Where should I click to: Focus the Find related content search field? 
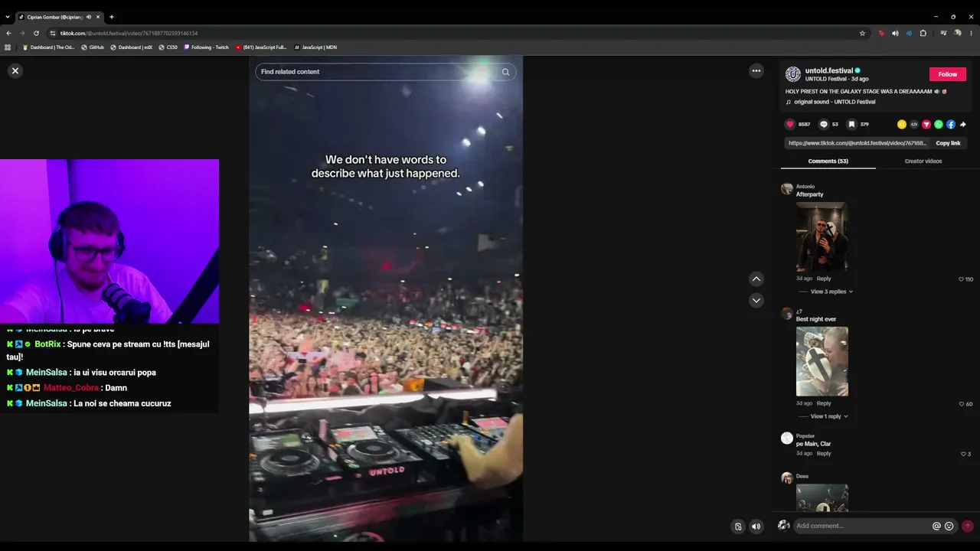pyautogui.click(x=385, y=72)
